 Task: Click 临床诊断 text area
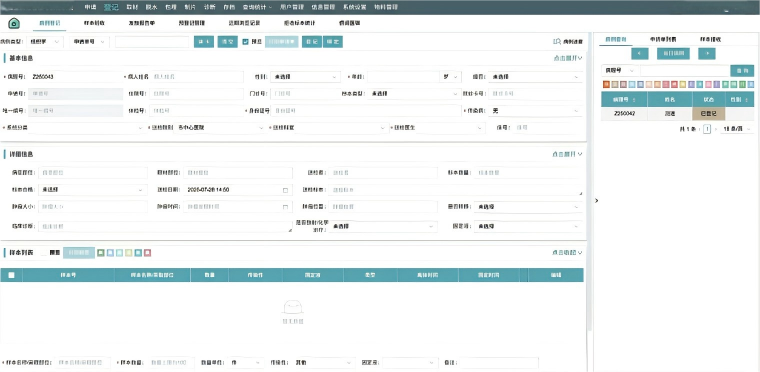[x=165, y=226]
